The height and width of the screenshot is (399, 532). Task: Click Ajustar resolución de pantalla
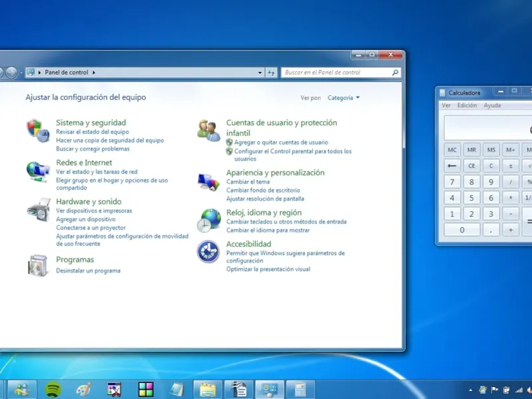click(265, 198)
